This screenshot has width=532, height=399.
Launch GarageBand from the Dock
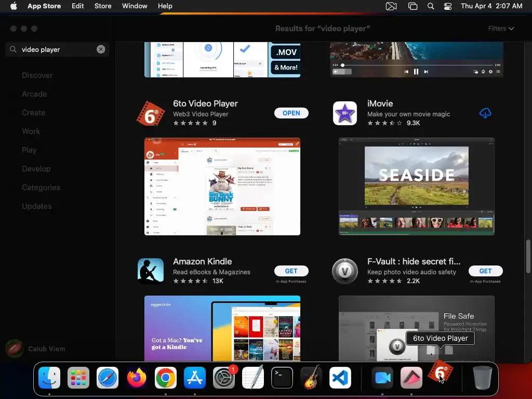click(x=311, y=378)
